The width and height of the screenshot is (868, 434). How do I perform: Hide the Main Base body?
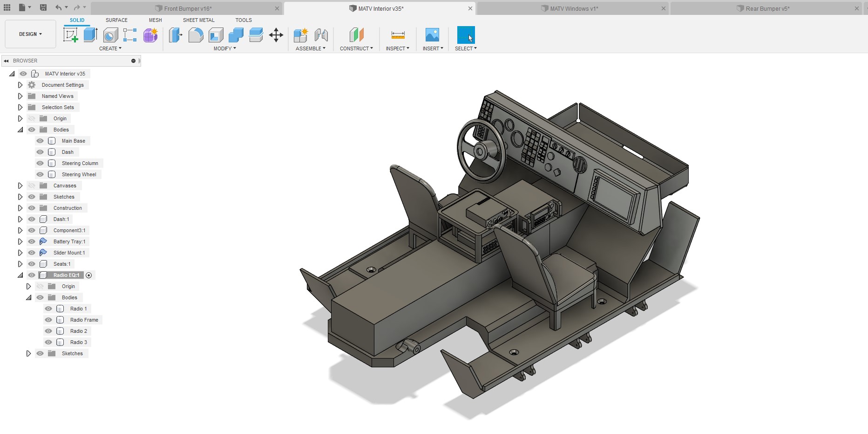click(x=40, y=141)
